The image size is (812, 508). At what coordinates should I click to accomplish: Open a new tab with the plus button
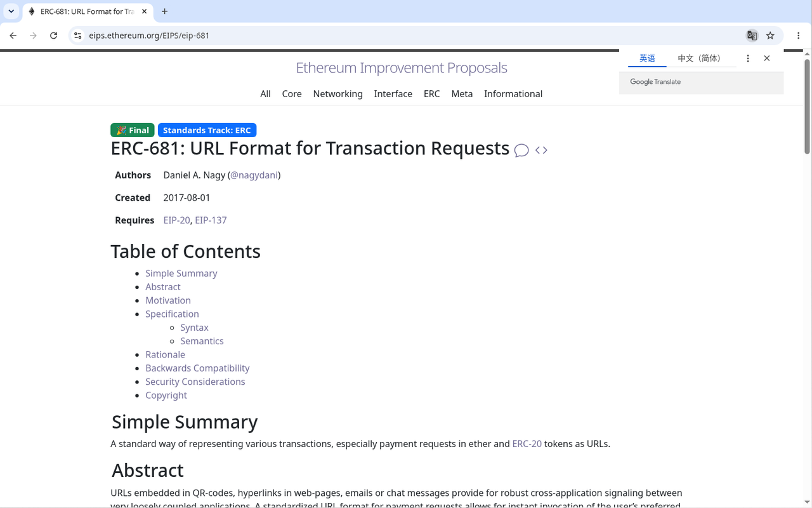164,11
